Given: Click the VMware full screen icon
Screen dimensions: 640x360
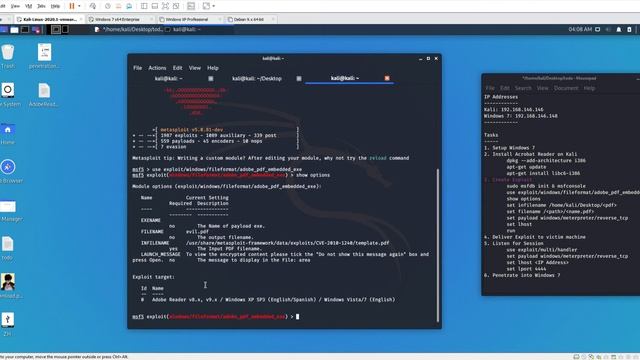Looking at the screenshot, I should click(x=165, y=6).
